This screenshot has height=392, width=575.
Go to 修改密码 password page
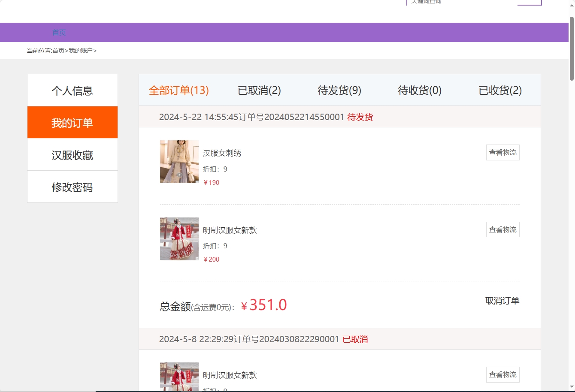72,187
